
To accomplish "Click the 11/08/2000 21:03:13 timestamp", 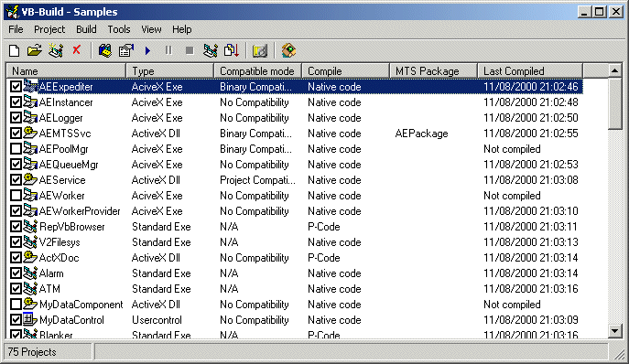I will 530,242.
